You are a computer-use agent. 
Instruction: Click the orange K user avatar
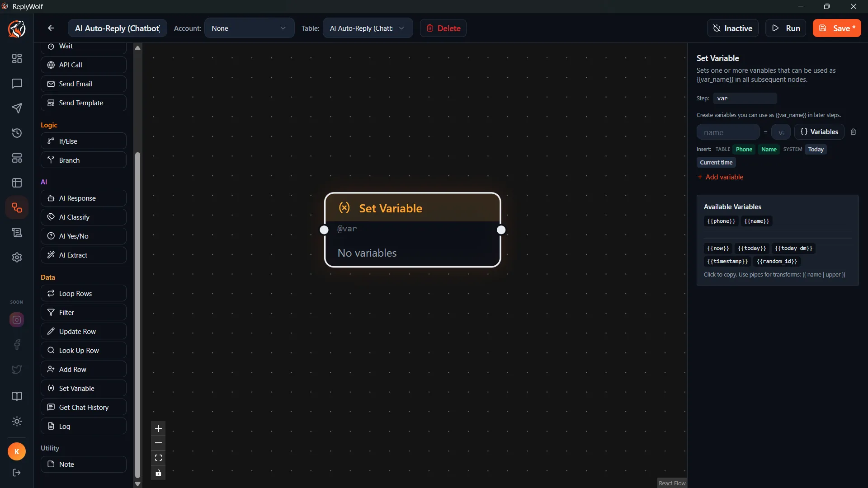[x=17, y=451]
